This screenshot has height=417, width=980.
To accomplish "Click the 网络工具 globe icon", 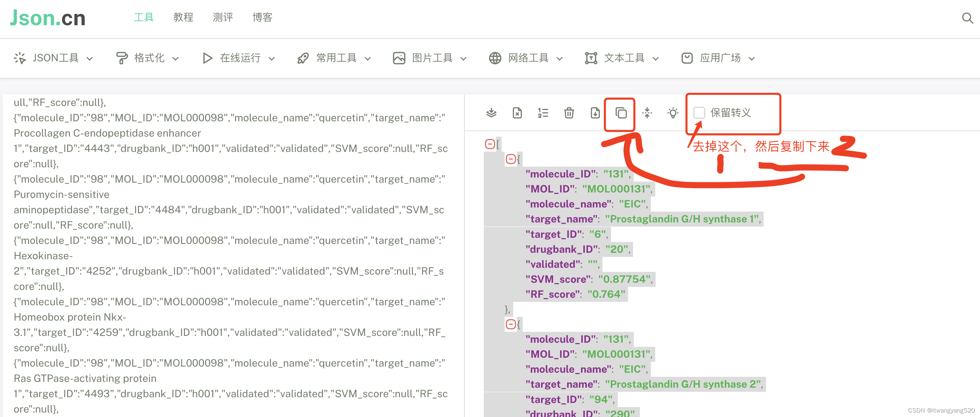I will point(495,58).
